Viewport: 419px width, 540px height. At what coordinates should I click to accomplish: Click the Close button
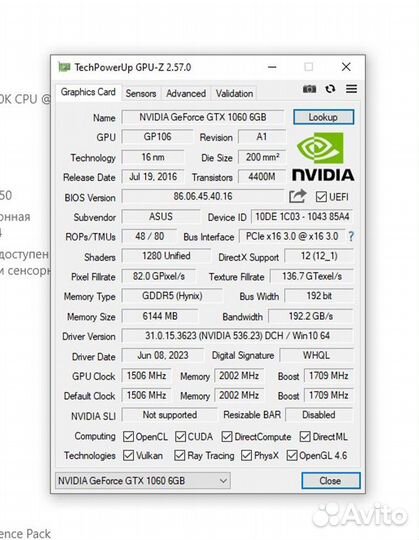pyautogui.click(x=331, y=480)
